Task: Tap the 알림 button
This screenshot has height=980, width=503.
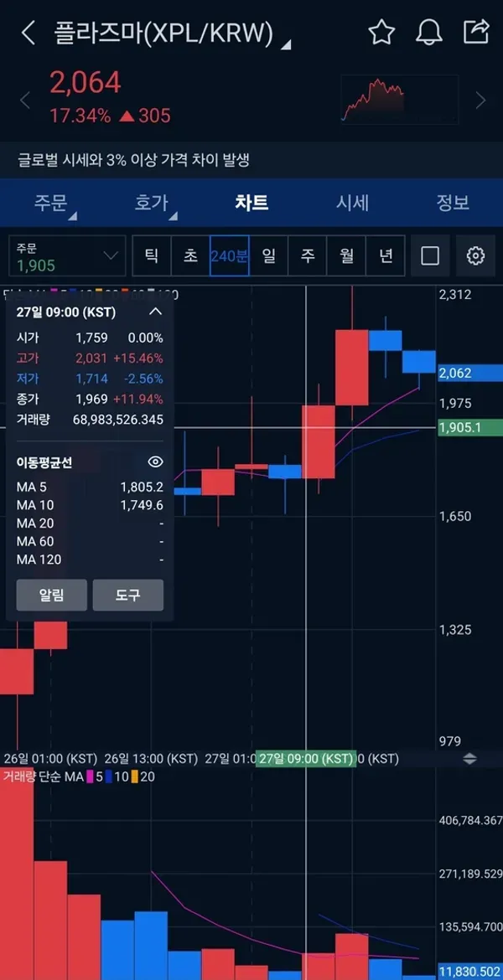Action: [x=52, y=595]
